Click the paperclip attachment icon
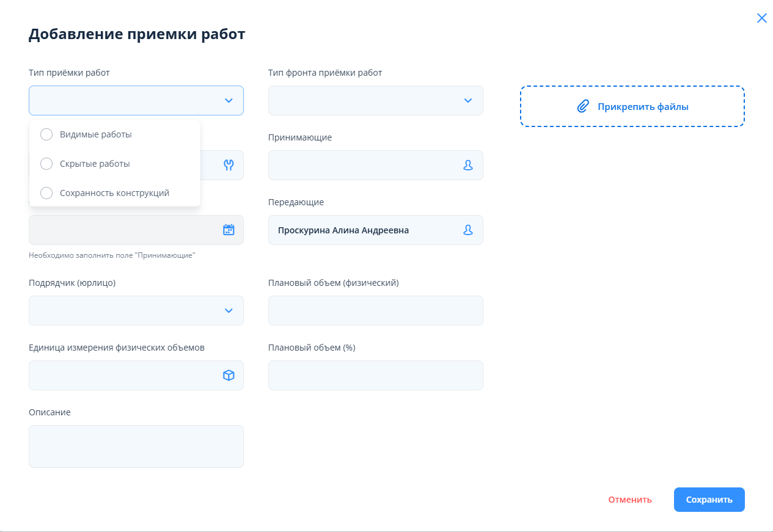This screenshot has height=532, width=773. 583,106
